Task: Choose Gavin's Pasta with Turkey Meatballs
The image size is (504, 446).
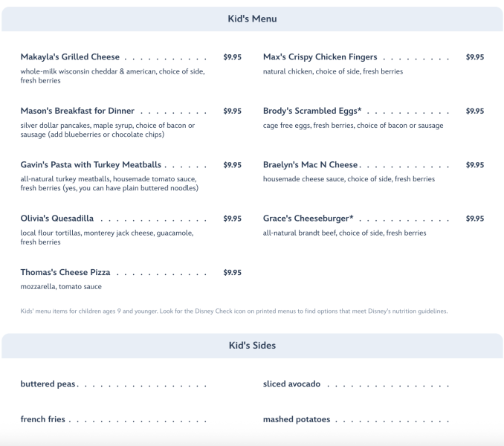Action: click(91, 165)
